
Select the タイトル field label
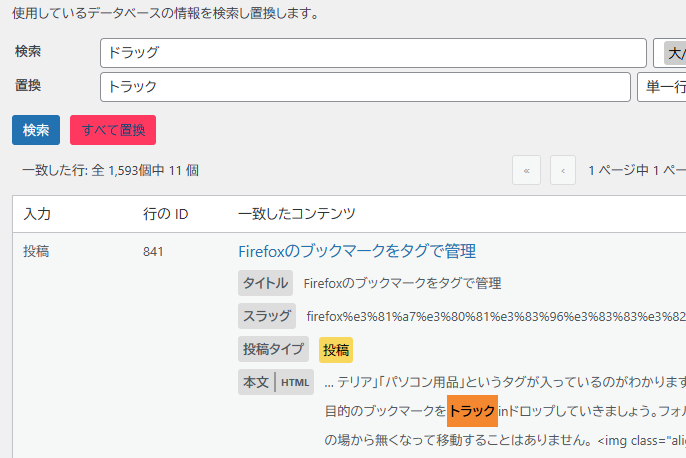point(266,283)
